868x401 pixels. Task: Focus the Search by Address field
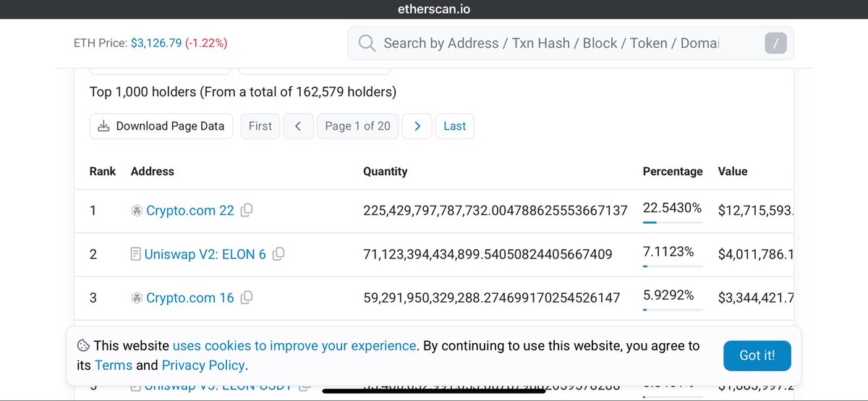pyautogui.click(x=571, y=43)
